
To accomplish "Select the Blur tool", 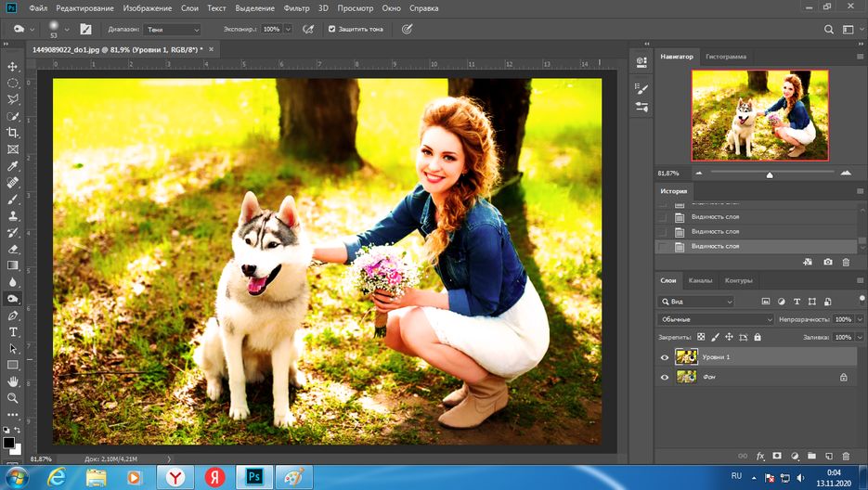I will click(12, 282).
